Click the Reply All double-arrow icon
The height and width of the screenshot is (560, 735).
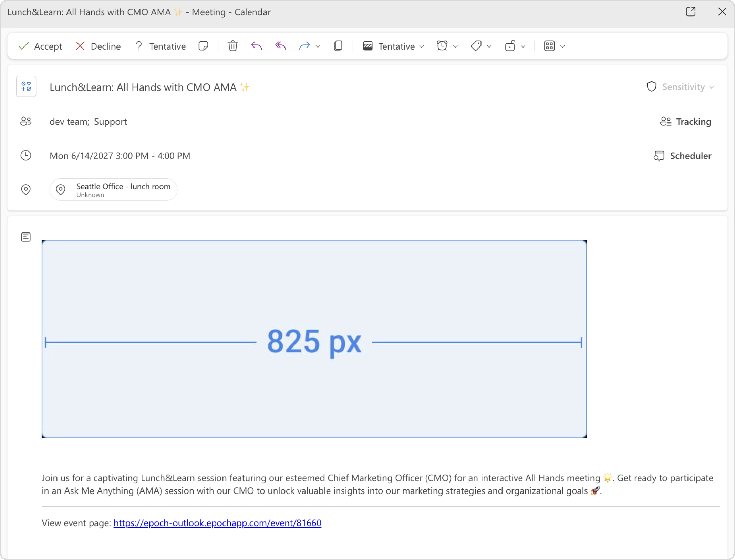281,46
